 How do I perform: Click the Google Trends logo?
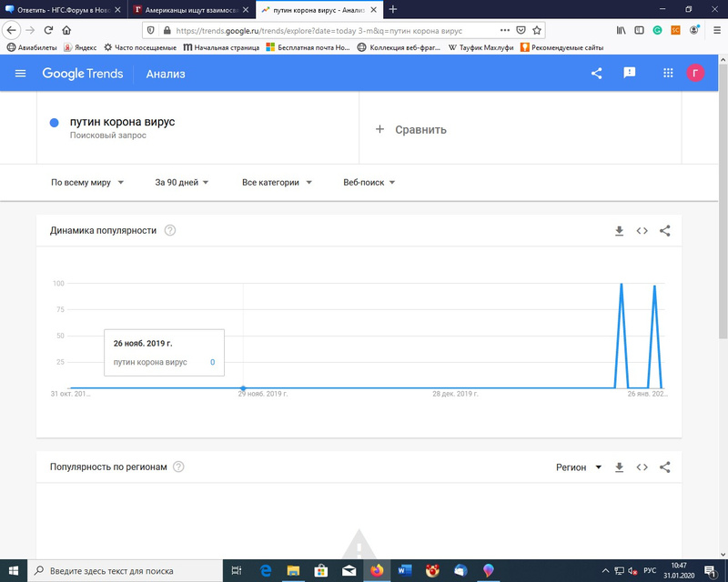pos(83,74)
